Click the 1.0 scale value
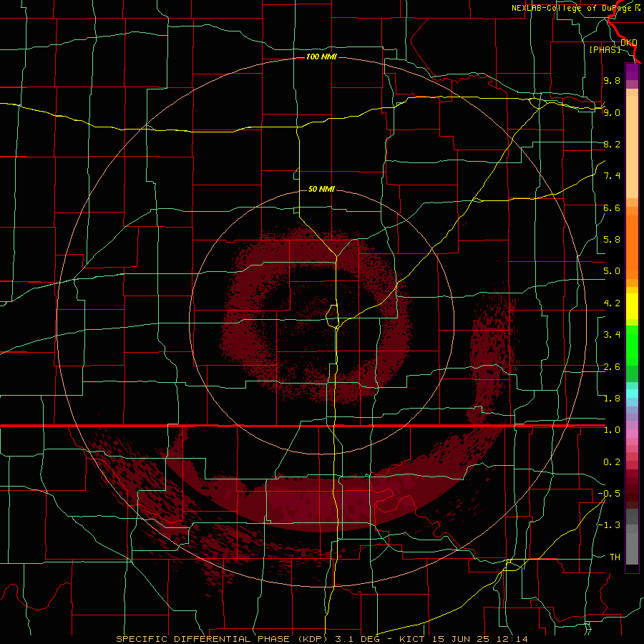Screen dimensions: 644x644 (612, 430)
